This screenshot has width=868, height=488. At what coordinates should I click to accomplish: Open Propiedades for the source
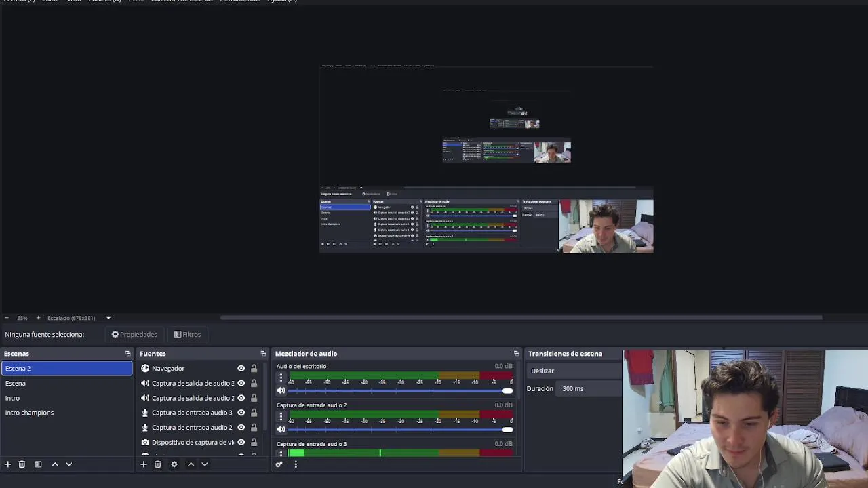tap(134, 335)
